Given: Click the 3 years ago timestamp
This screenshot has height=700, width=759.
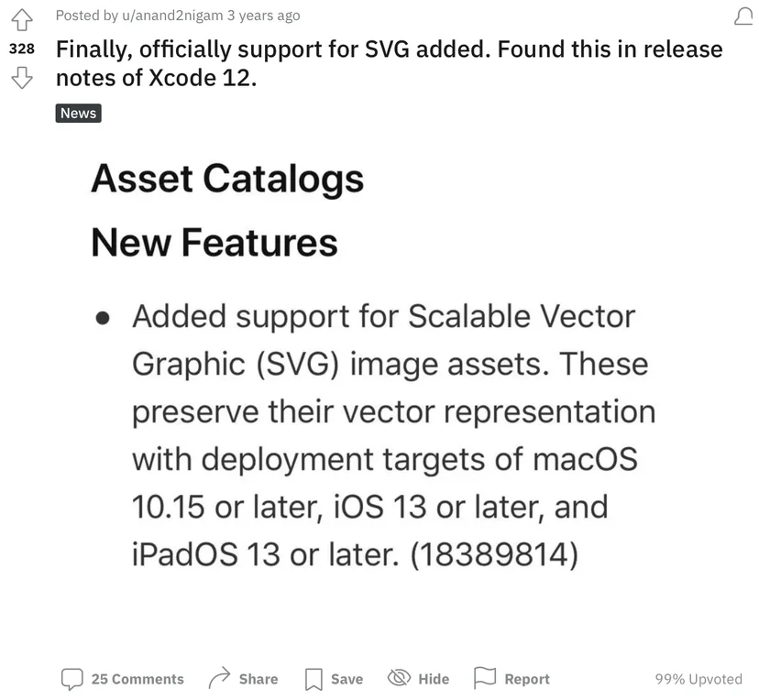Looking at the screenshot, I should pos(263,16).
